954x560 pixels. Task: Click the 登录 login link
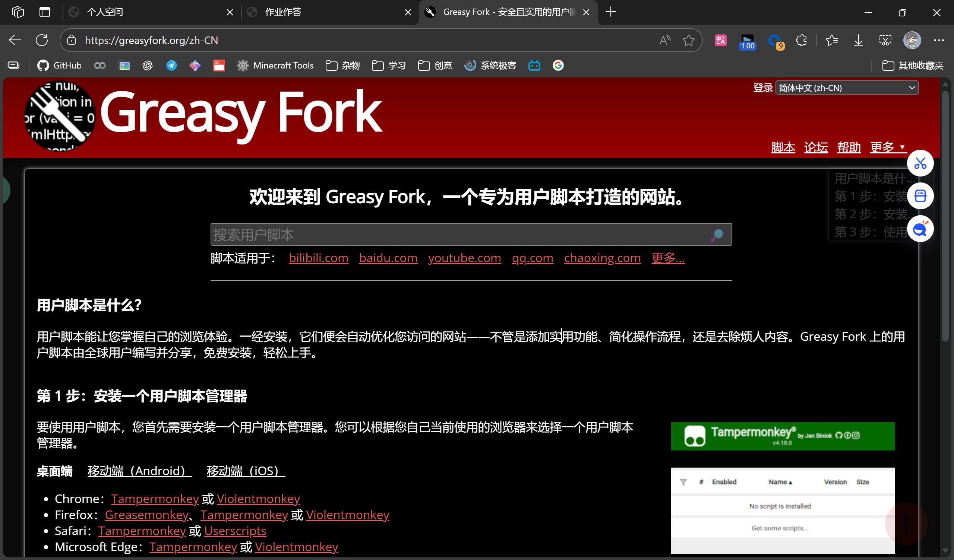(x=762, y=88)
